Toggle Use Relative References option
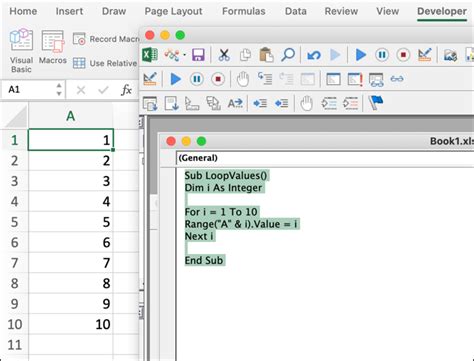Image resolution: width=474 pixels, height=361 pixels. (105, 63)
